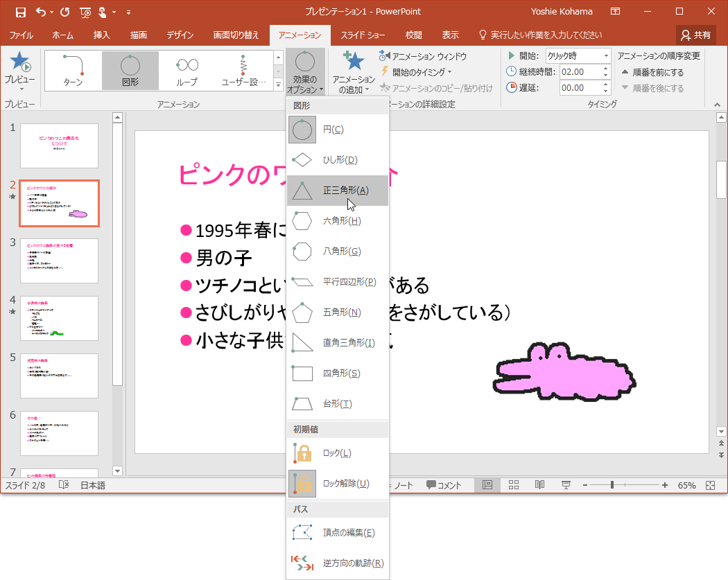728x580 pixels.
Task: Click the Save icon in quick access toolbar
Action: coord(20,12)
